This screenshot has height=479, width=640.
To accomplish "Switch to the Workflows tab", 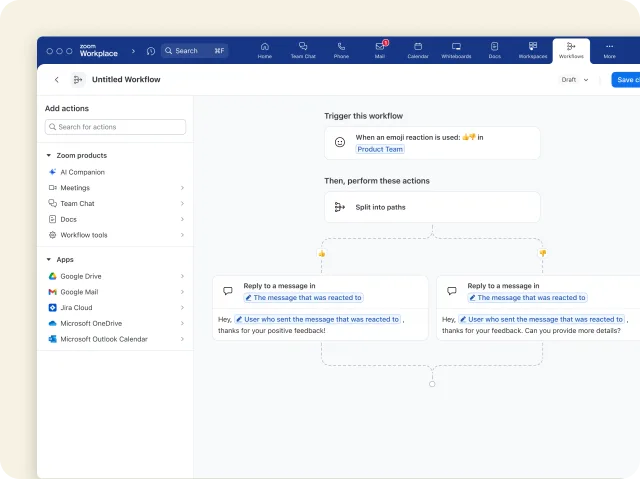I will point(570,50).
